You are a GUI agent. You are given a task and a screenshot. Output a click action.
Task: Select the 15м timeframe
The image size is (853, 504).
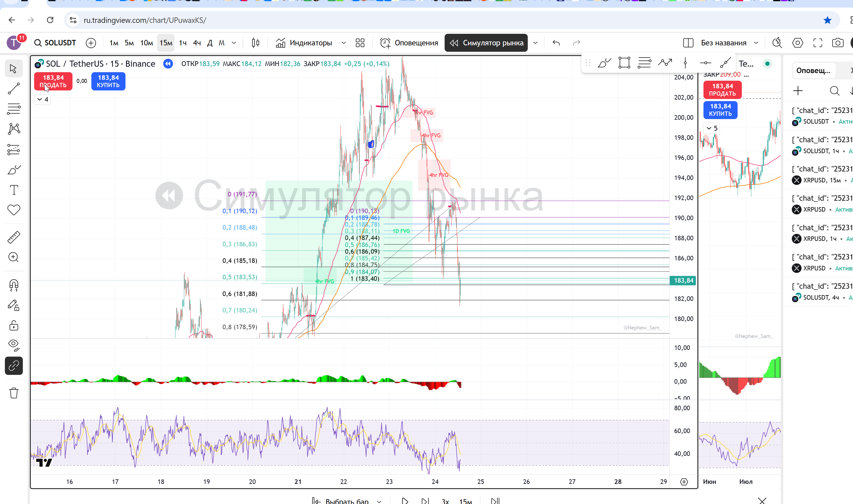[166, 43]
